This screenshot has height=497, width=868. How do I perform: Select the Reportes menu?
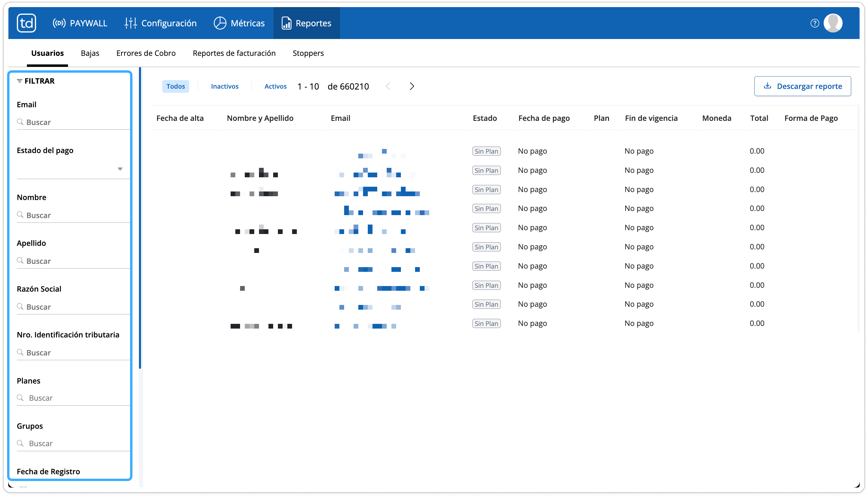(306, 23)
